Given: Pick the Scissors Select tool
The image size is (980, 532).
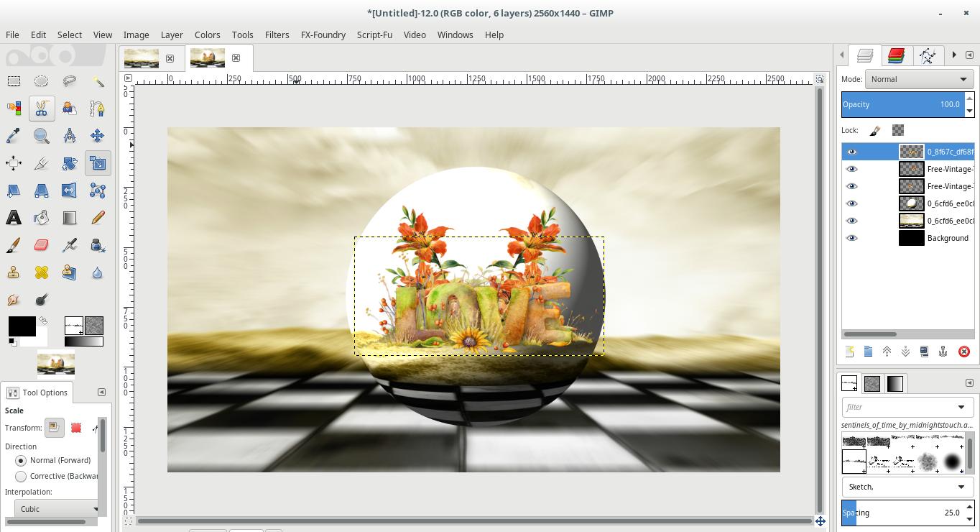Looking at the screenshot, I should click(x=42, y=109).
